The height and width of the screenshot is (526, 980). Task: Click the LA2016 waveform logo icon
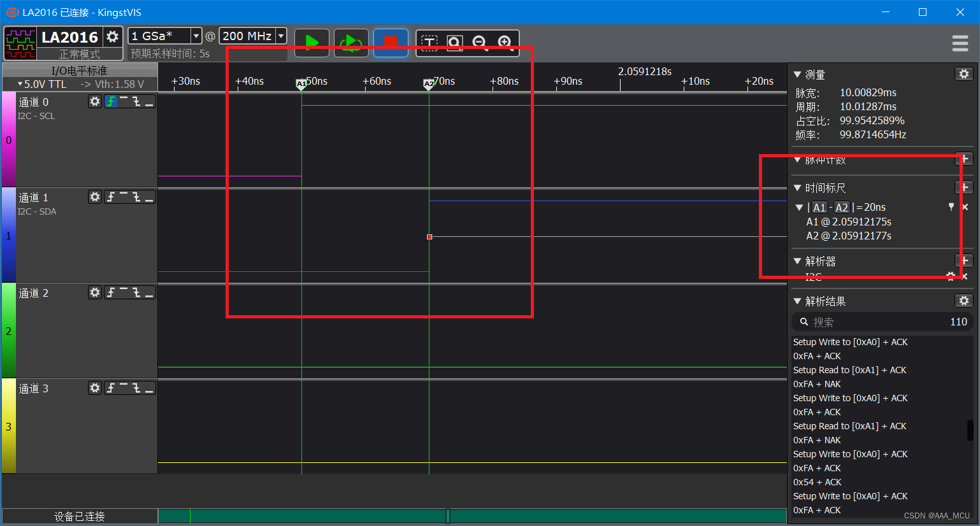click(x=20, y=43)
